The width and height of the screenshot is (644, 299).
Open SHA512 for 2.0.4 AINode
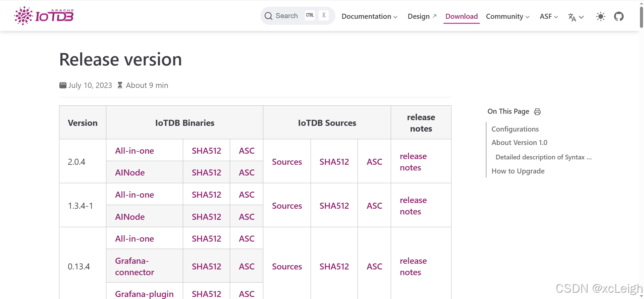(x=206, y=172)
